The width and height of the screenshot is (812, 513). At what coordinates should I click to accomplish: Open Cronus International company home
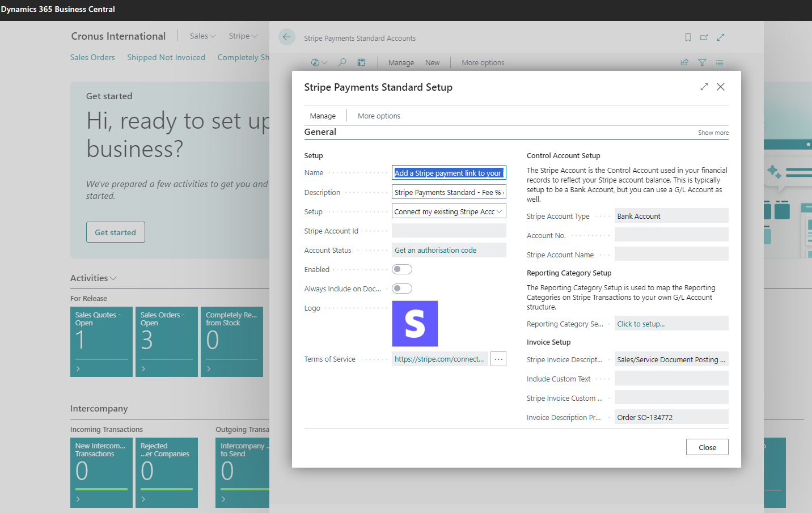tap(119, 36)
